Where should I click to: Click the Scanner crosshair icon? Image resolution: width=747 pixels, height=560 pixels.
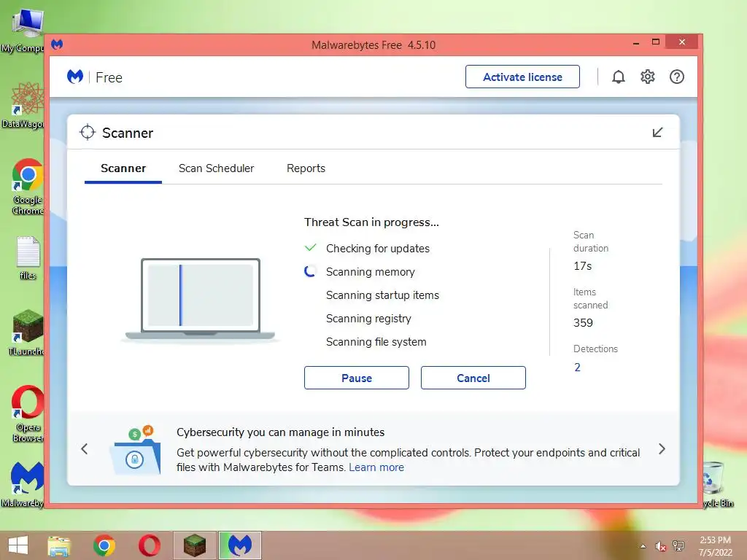(88, 133)
